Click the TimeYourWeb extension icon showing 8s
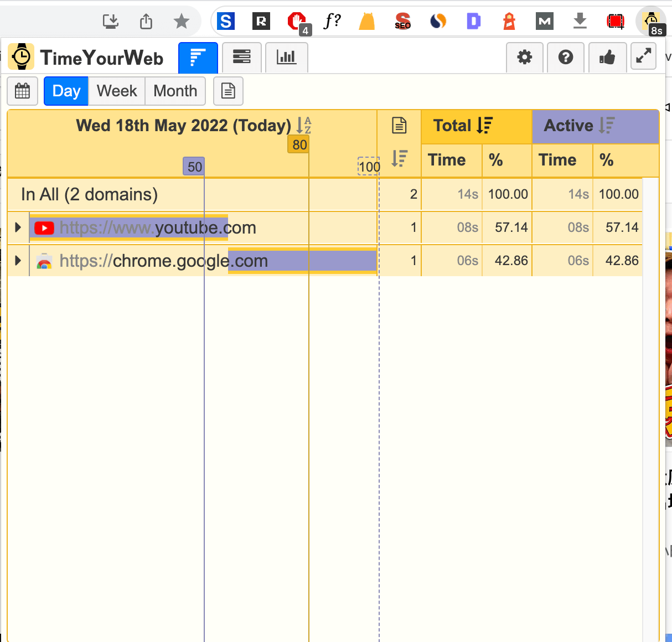This screenshot has width=672, height=642. tap(651, 21)
